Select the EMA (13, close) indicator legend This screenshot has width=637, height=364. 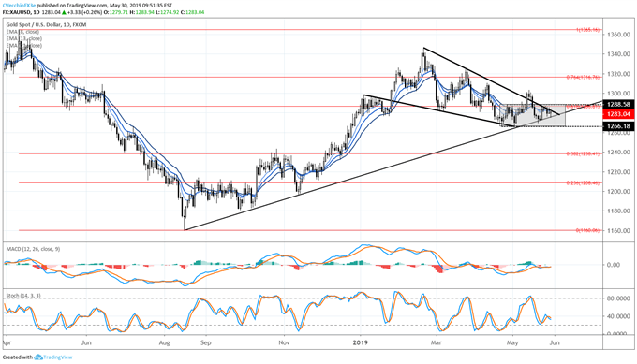(x=23, y=38)
